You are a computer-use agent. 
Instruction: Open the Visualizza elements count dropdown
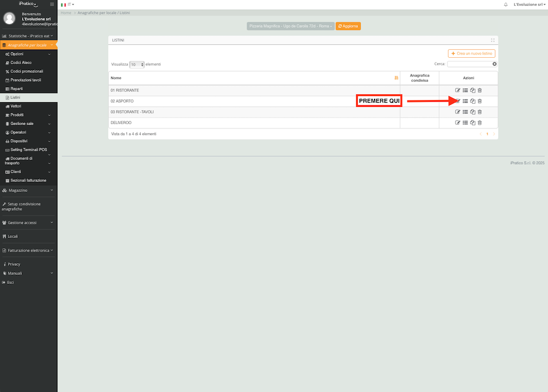coord(137,64)
